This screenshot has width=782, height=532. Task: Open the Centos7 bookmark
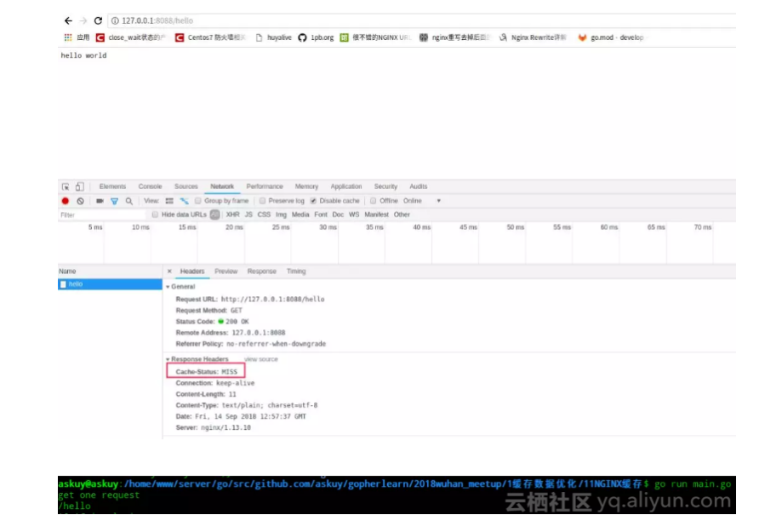[210, 37]
